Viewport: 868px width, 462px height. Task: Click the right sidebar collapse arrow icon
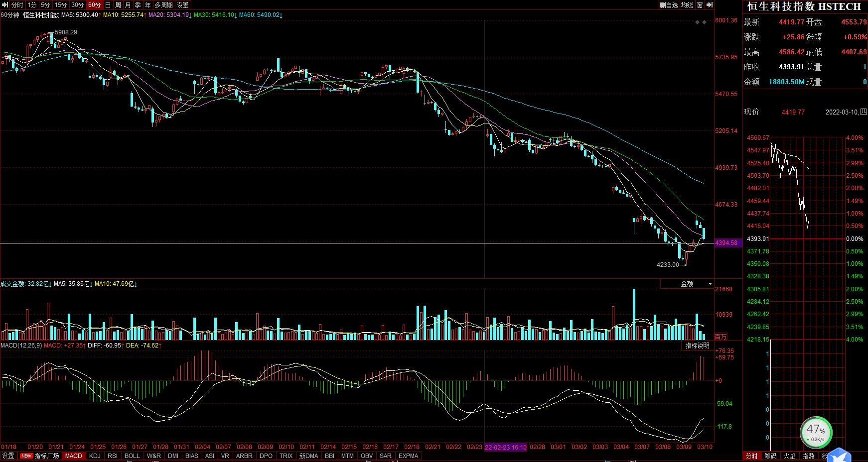coord(710,5)
